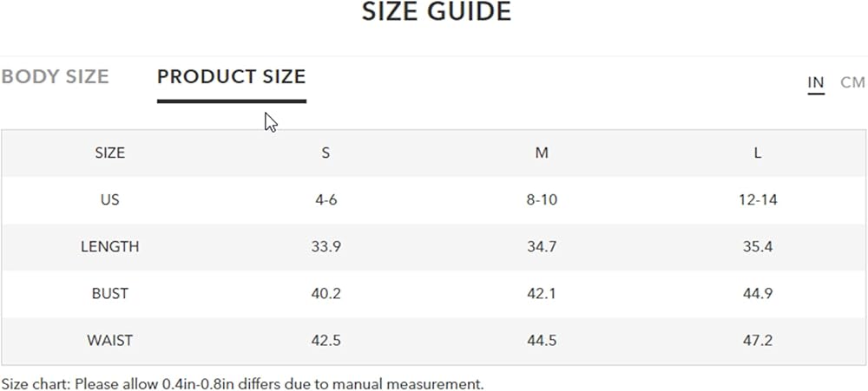Click US size 12-14 cell
Image resolution: width=868 pixels, height=391 pixels.
tap(758, 199)
